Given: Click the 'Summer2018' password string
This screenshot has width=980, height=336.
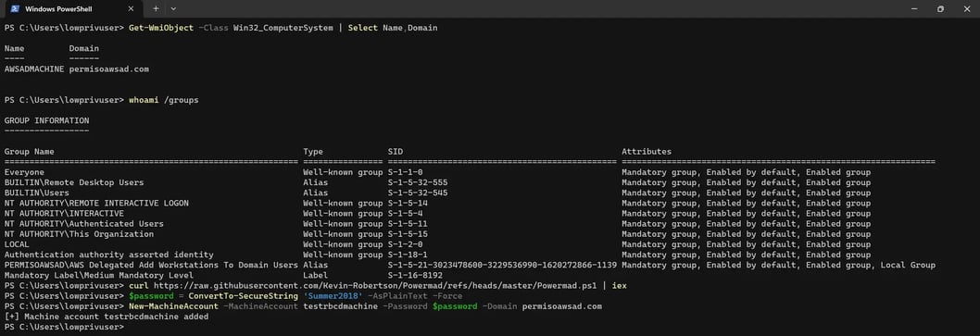Looking at the screenshot, I should click(333, 296).
